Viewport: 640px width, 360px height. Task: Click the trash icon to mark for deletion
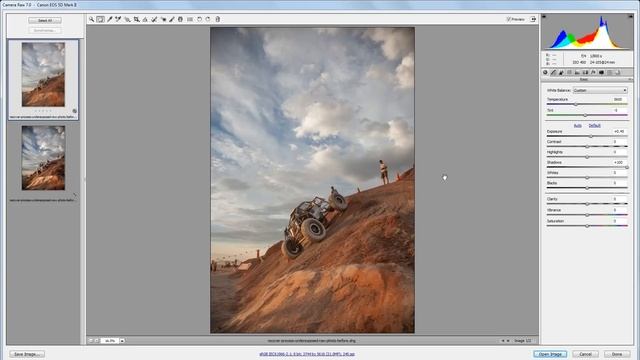click(x=218, y=19)
